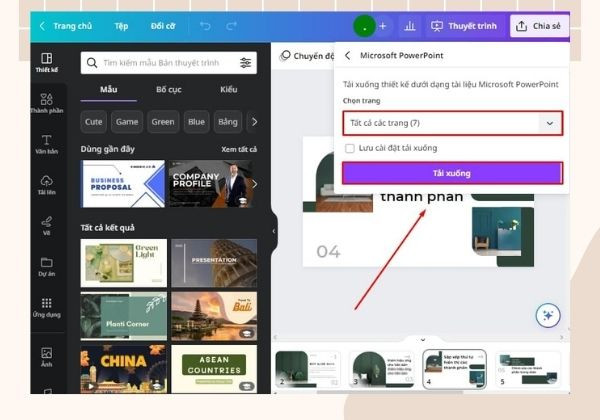Open page 5 thumbnail

coord(528,369)
